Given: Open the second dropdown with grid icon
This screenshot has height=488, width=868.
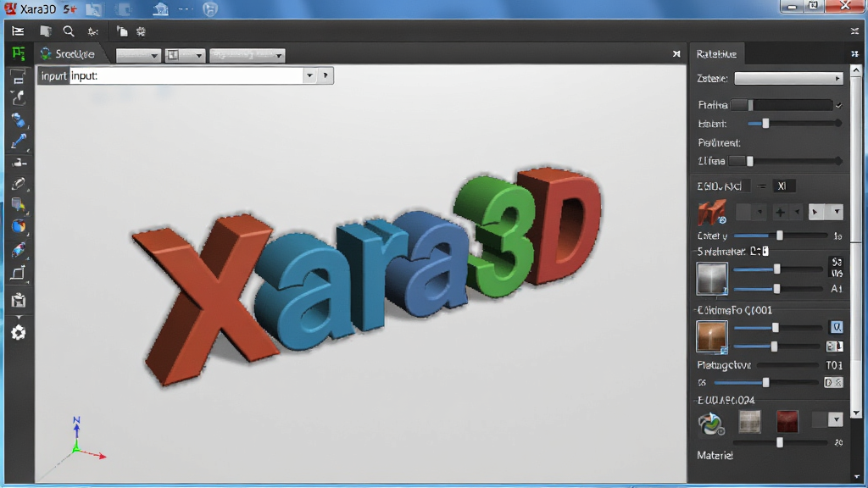Looking at the screenshot, I should 185,55.
